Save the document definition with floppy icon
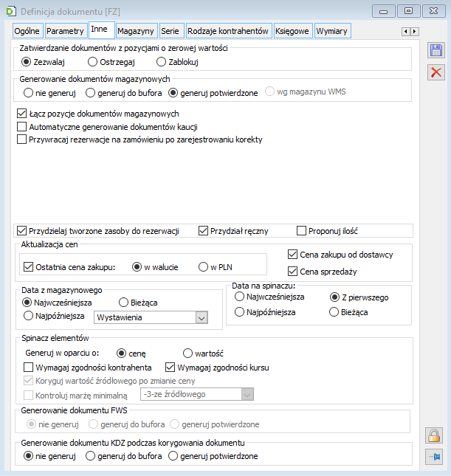 tap(436, 50)
